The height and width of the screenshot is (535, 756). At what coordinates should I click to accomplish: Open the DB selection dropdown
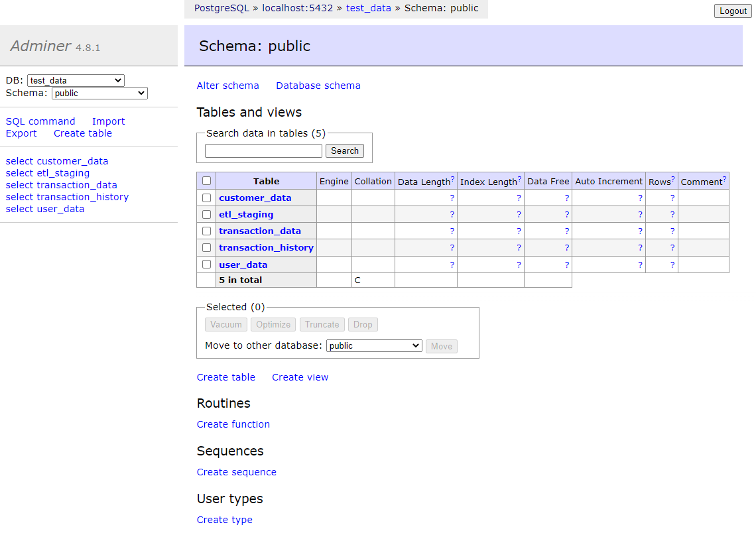[x=75, y=80]
